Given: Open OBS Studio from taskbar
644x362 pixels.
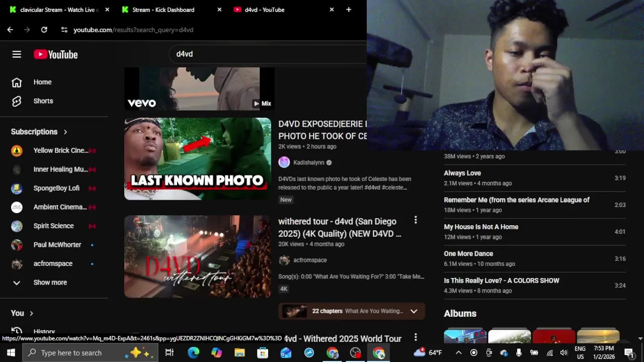Looking at the screenshot, I should click(356, 353).
